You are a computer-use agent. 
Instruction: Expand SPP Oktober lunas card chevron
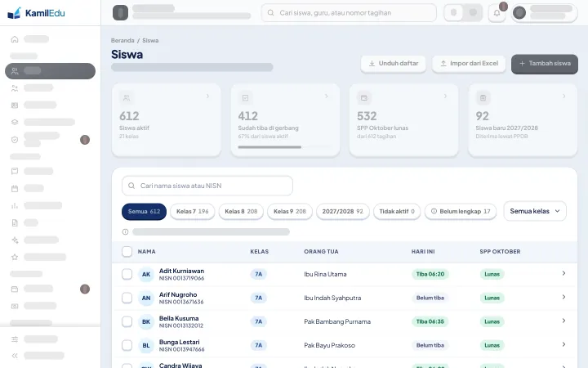click(446, 96)
